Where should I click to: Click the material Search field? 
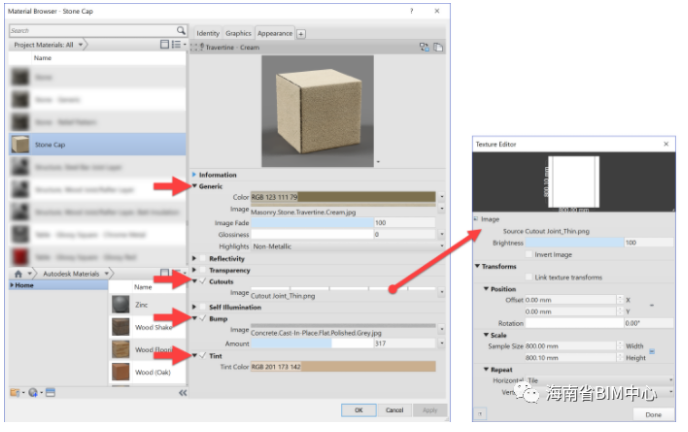coord(93,30)
